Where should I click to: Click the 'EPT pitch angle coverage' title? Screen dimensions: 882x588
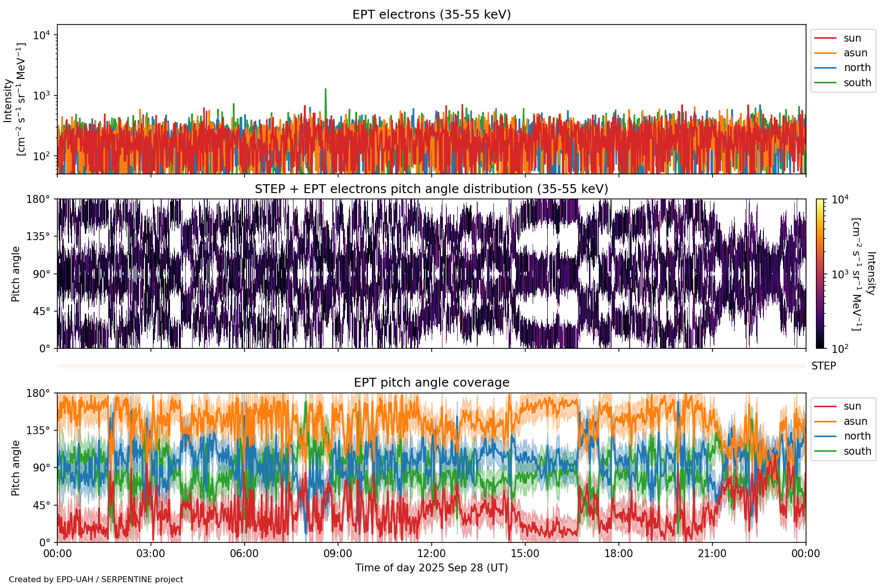431,383
